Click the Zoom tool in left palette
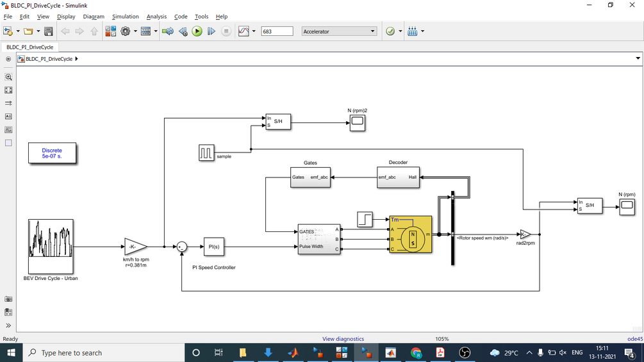This screenshot has width=644, height=362. coord(8,77)
